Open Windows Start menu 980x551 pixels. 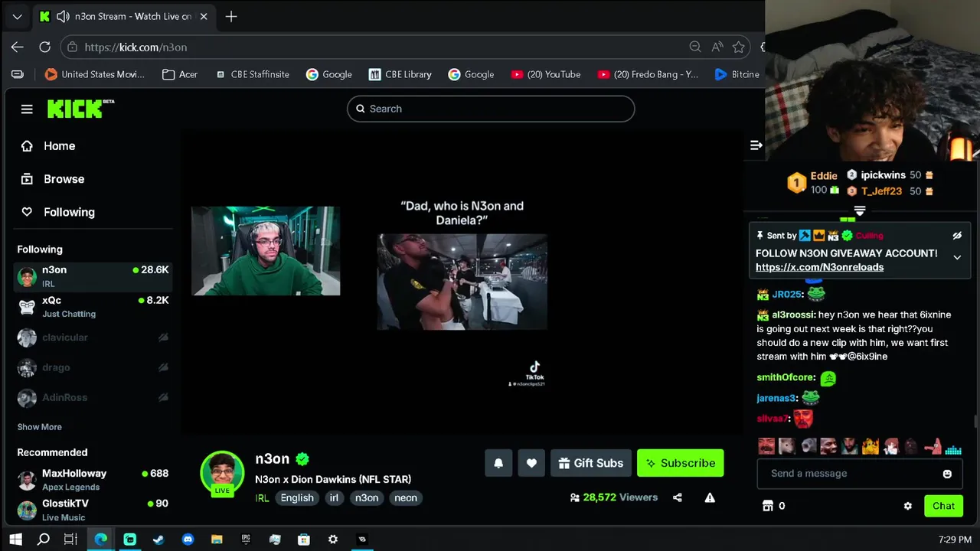click(15, 540)
